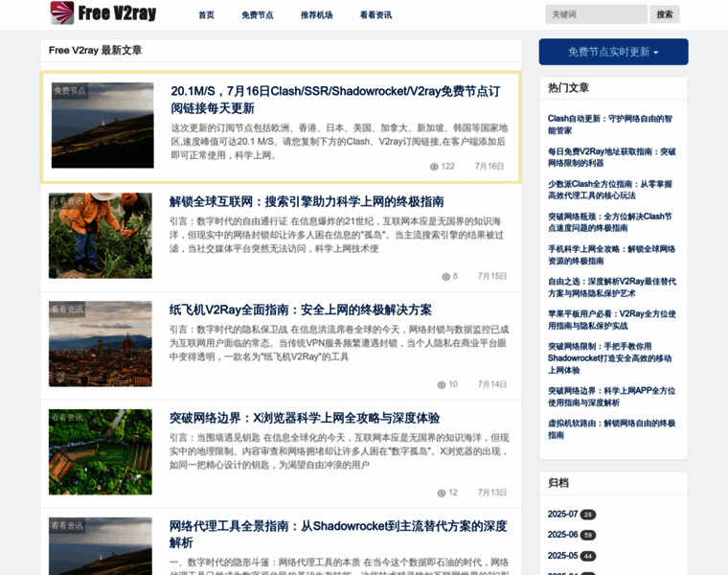Screen dimensions: 728x575
Task: Click the Free V2ray logo
Action: click(x=103, y=13)
